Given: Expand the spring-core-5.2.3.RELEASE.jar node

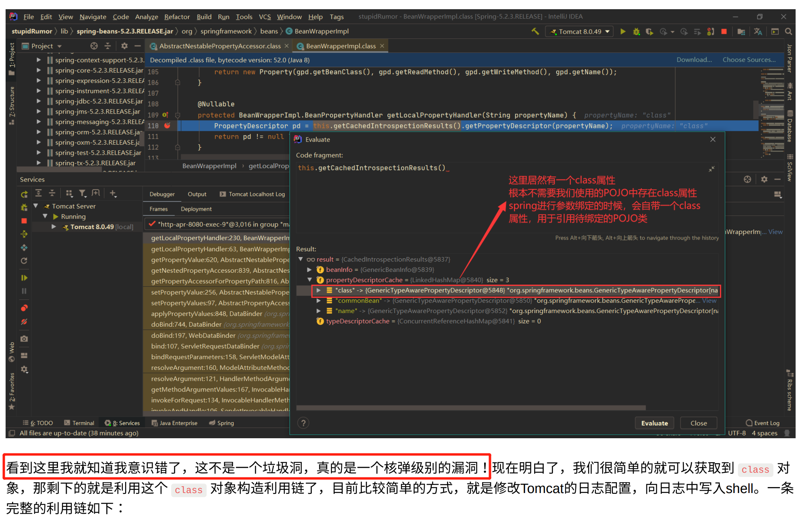Looking at the screenshot, I should (x=38, y=70).
